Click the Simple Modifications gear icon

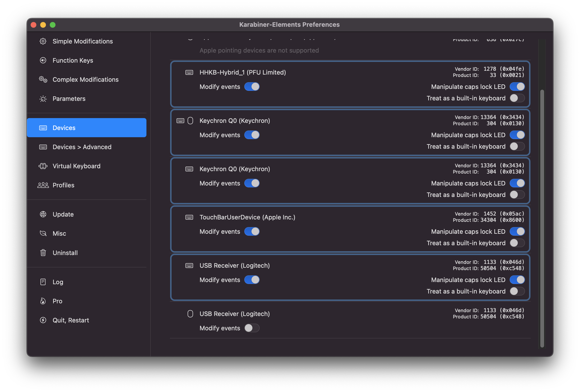tap(43, 41)
